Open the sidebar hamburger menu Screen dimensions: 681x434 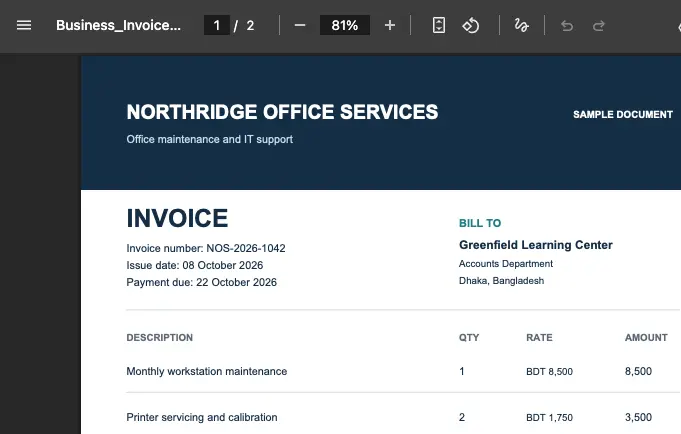click(x=24, y=26)
